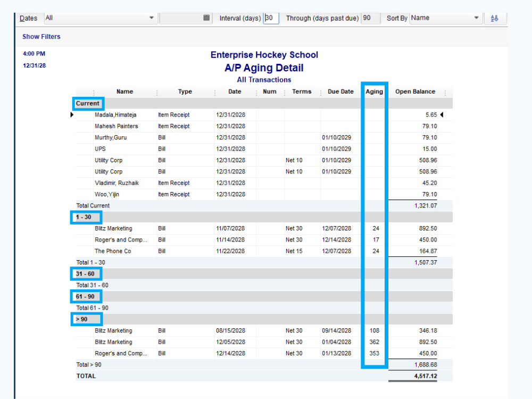
Task: Click the Name column header
Action: [124, 92]
